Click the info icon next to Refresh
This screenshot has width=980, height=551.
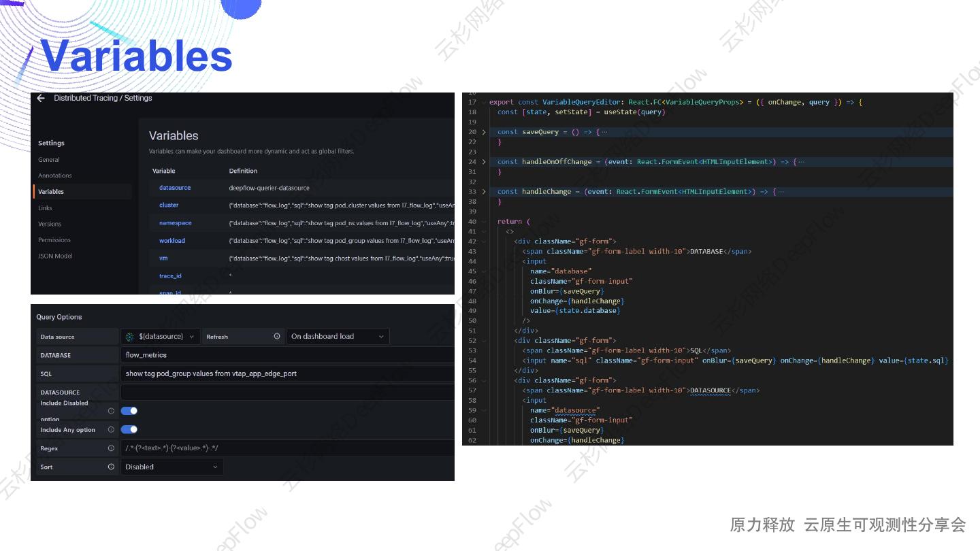tap(277, 336)
